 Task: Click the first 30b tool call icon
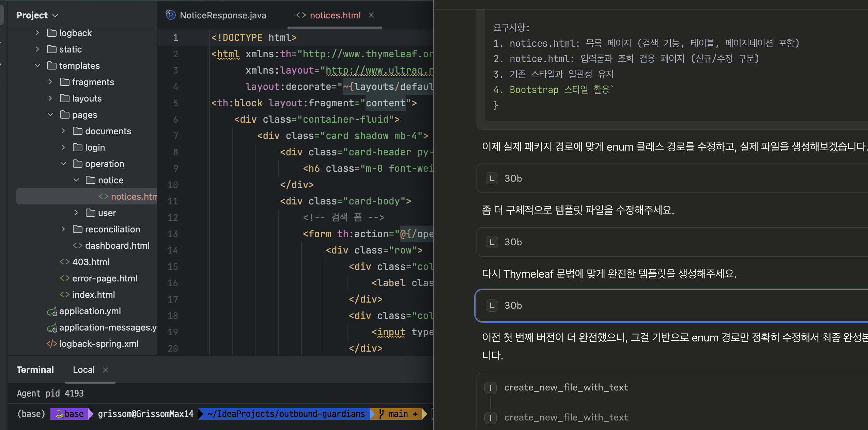[x=492, y=178]
